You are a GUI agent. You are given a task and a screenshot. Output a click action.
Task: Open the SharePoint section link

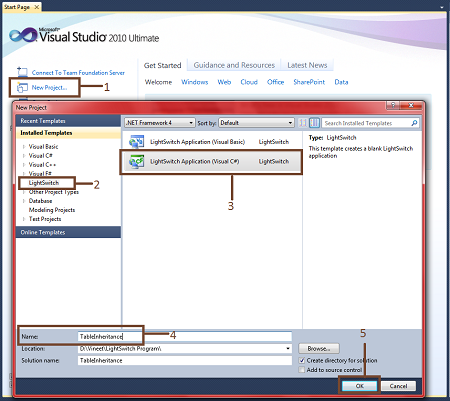coord(309,82)
